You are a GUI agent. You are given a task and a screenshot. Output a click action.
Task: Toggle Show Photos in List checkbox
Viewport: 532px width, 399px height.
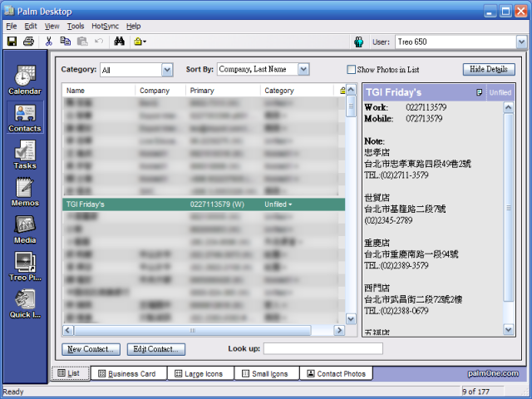[351, 70]
